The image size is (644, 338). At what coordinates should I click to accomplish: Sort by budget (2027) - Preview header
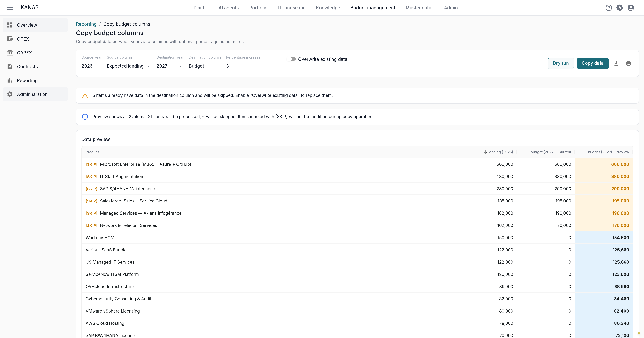(608, 152)
